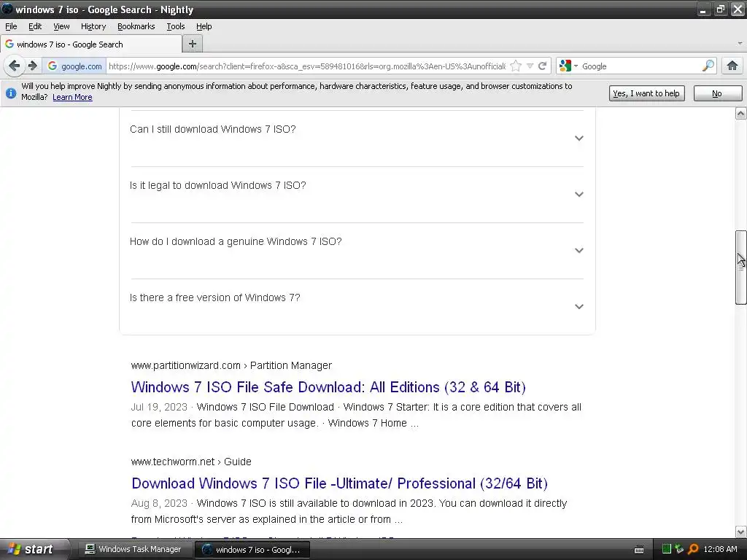Screen dimensions: 747x560
Task: Open a new tab with the plus button
Action: coord(193,44)
